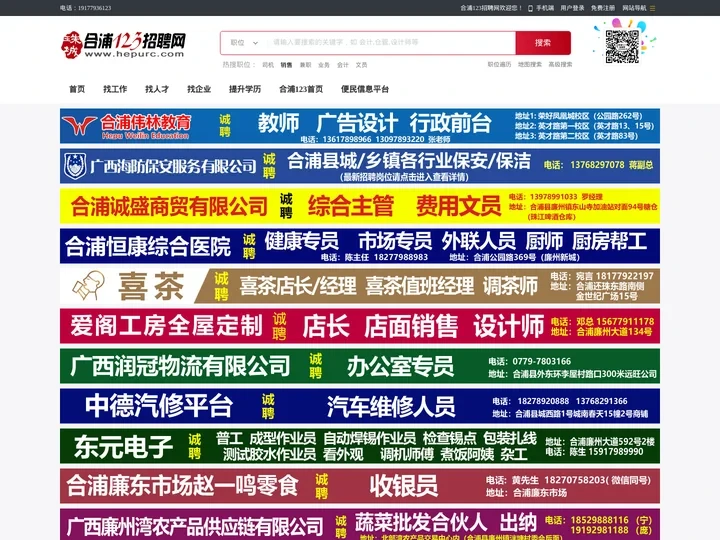The height and width of the screenshot is (540, 720).
Task: Open the 地图搜索 link
Action: (529, 64)
